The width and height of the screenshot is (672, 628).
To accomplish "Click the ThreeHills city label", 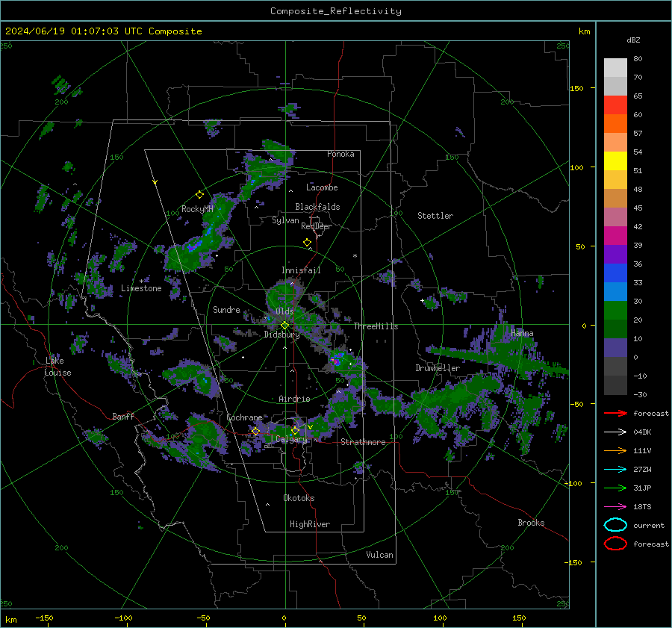I will [x=376, y=326].
